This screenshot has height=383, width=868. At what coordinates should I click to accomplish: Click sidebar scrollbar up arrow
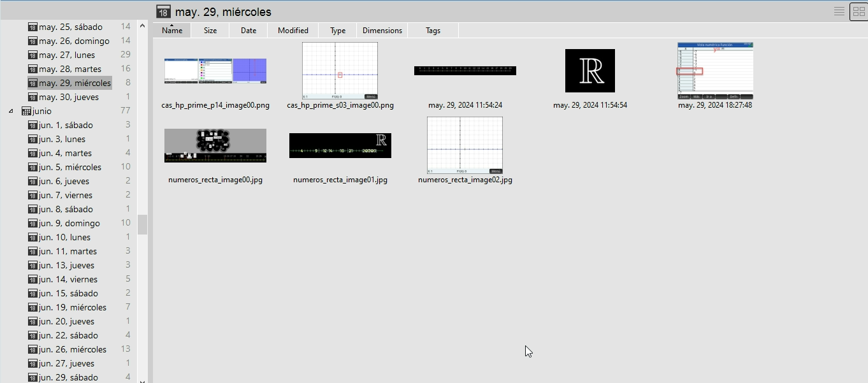(142, 26)
